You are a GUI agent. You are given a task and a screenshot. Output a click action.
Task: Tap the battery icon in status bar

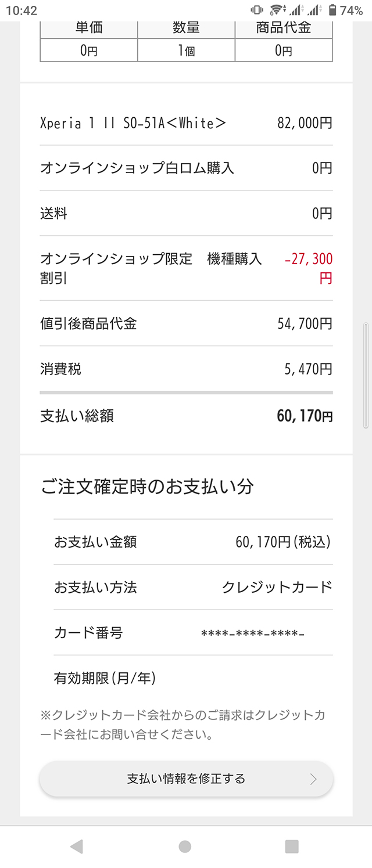[332, 10]
